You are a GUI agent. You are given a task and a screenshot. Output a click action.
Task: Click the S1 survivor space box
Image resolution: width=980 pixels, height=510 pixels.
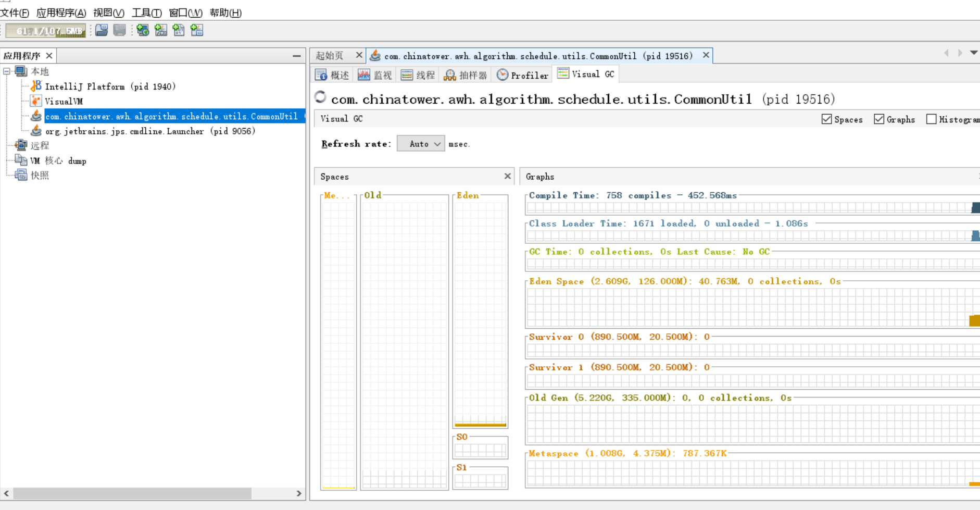point(480,479)
